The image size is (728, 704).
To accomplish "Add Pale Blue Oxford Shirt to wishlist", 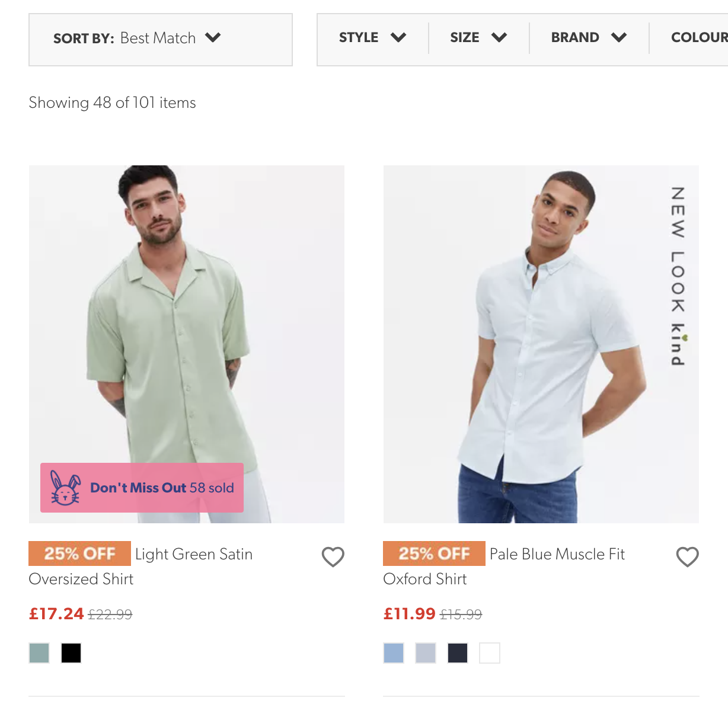I will [x=687, y=556].
